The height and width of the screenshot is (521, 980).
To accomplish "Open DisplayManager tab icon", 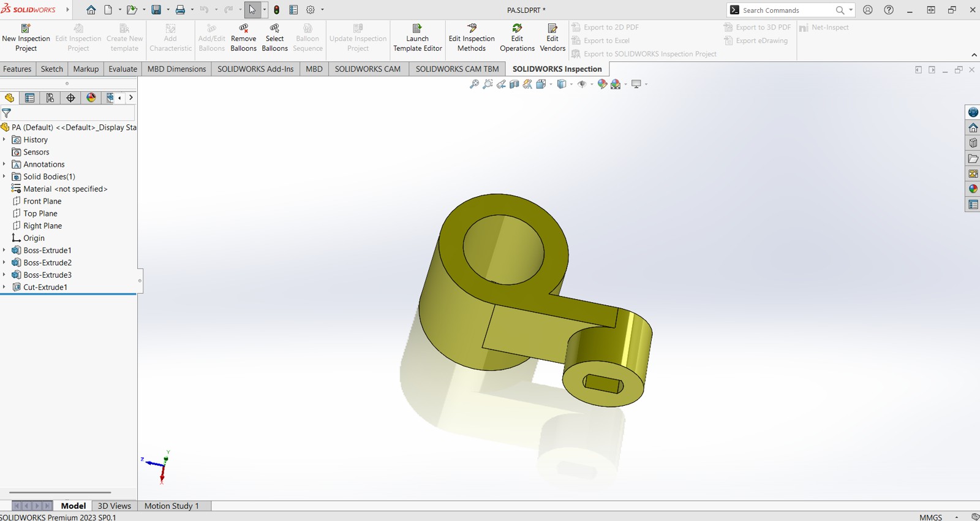I will coord(91,98).
